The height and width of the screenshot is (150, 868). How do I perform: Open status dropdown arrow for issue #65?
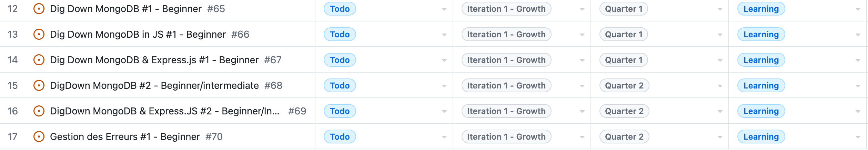[444, 9]
